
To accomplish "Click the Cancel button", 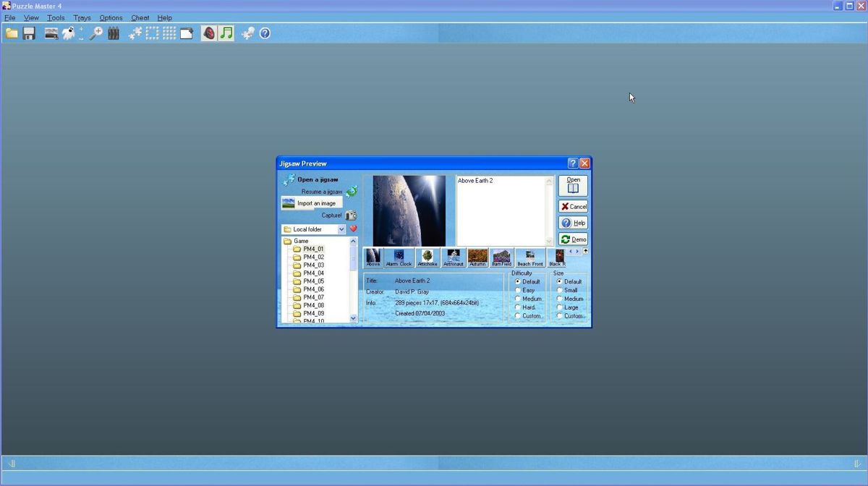I will [x=573, y=206].
